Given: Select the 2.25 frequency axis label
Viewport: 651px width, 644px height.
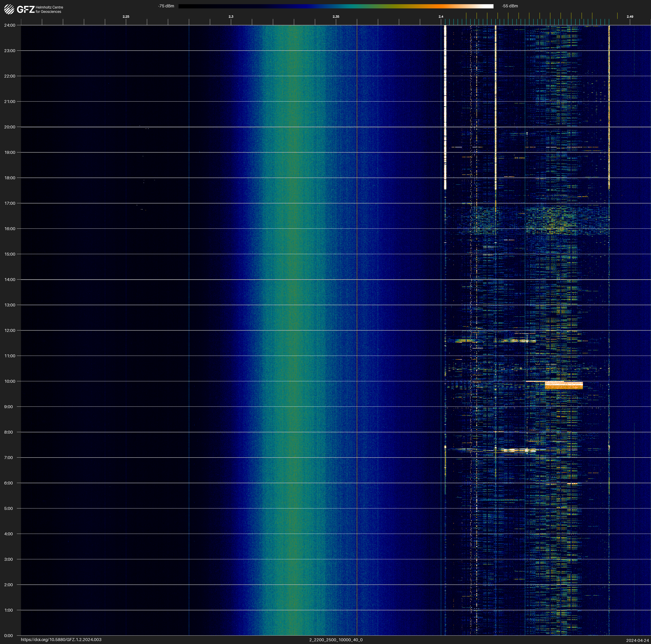Looking at the screenshot, I should click(x=126, y=17).
